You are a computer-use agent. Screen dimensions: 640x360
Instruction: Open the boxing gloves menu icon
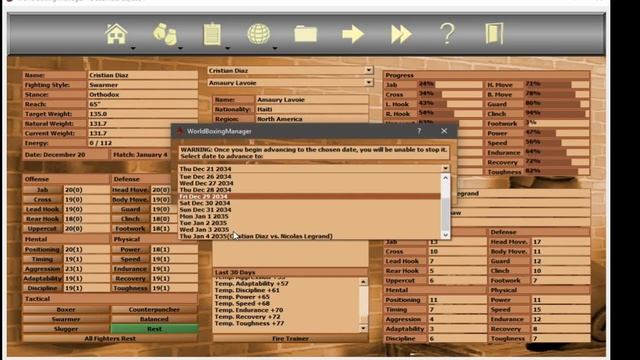(x=164, y=34)
